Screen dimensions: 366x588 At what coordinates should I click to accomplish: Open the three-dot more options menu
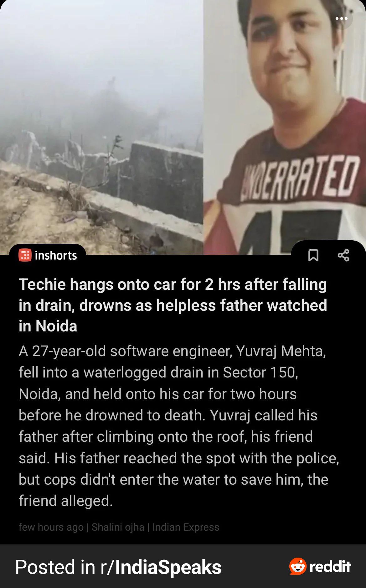pos(341,18)
